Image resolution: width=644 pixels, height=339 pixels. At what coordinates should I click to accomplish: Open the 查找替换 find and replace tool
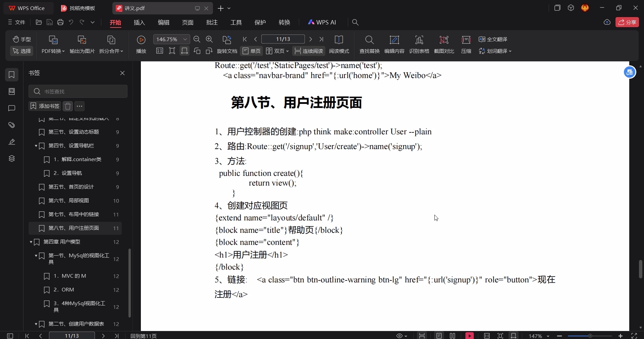click(369, 45)
